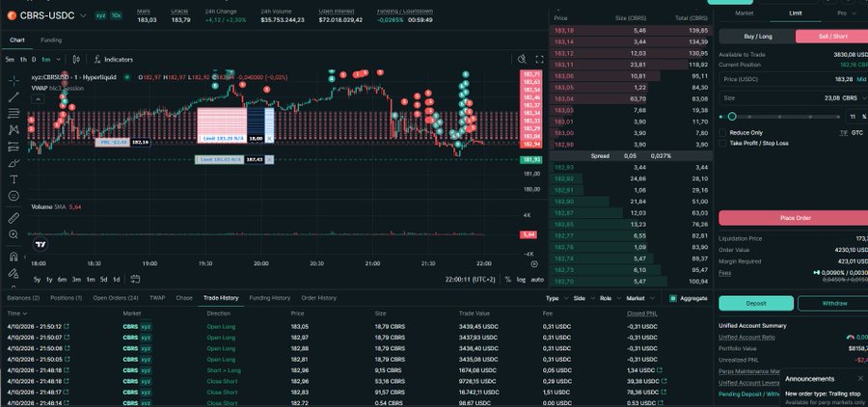Enter fullscreen chart mode
The width and height of the screenshot is (868, 407).
[x=539, y=59]
